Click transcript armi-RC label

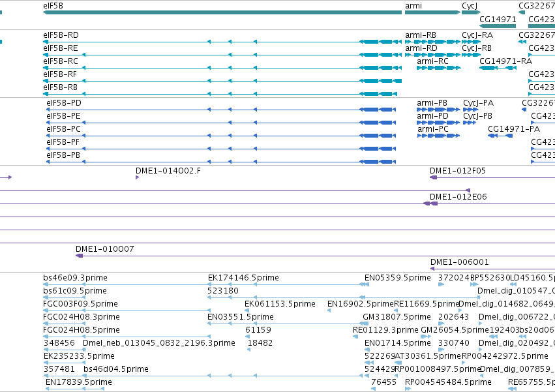(x=432, y=61)
